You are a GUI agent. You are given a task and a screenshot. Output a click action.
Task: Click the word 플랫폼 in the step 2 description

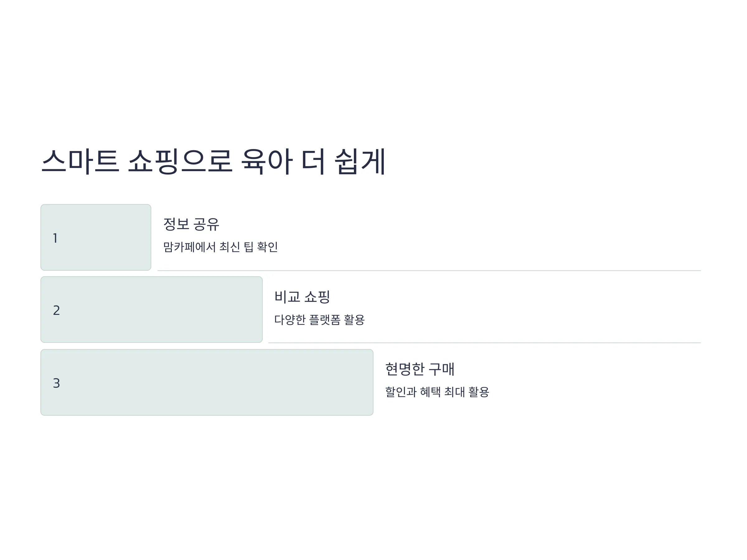pyautogui.click(x=325, y=319)
